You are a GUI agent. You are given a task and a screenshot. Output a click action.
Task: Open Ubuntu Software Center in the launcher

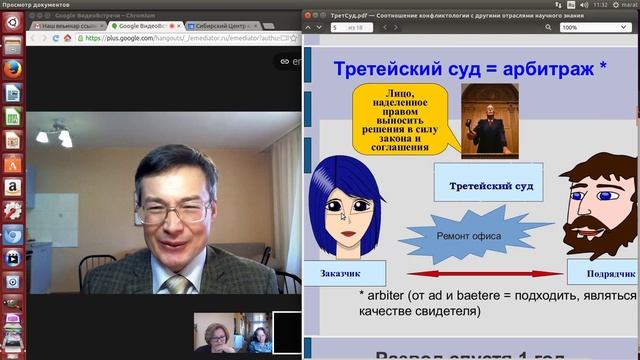point(13,164)
